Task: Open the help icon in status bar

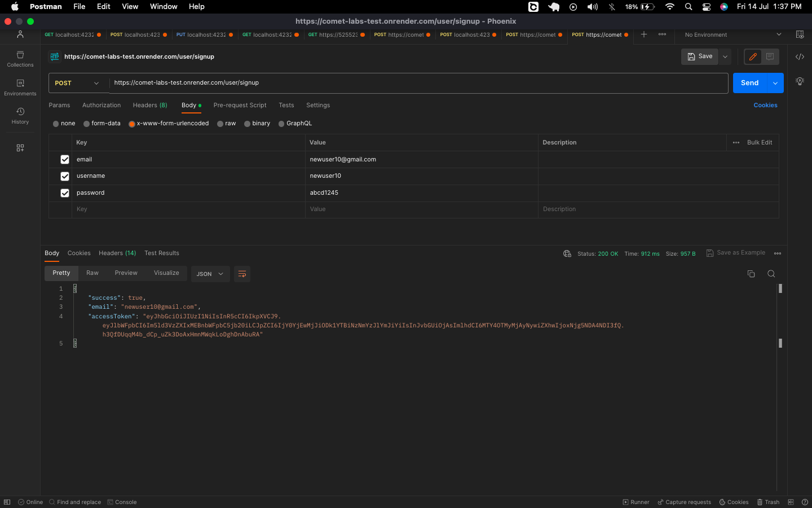Action: (805, 502)
